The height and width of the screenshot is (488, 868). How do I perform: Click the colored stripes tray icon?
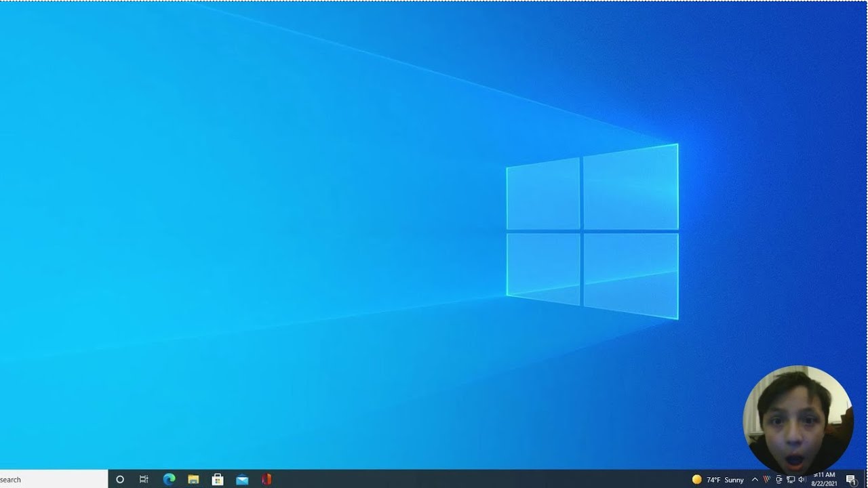(767, 480)
